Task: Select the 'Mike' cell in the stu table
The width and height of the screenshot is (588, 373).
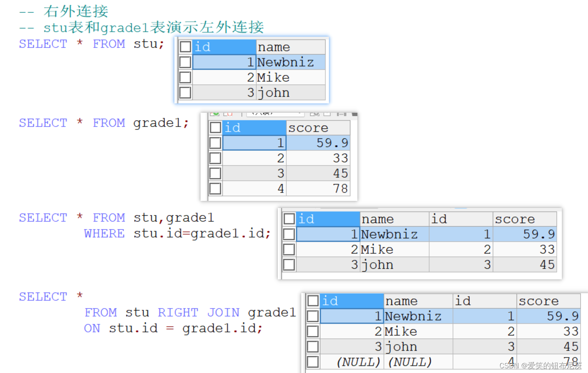Action: point(291,77)
